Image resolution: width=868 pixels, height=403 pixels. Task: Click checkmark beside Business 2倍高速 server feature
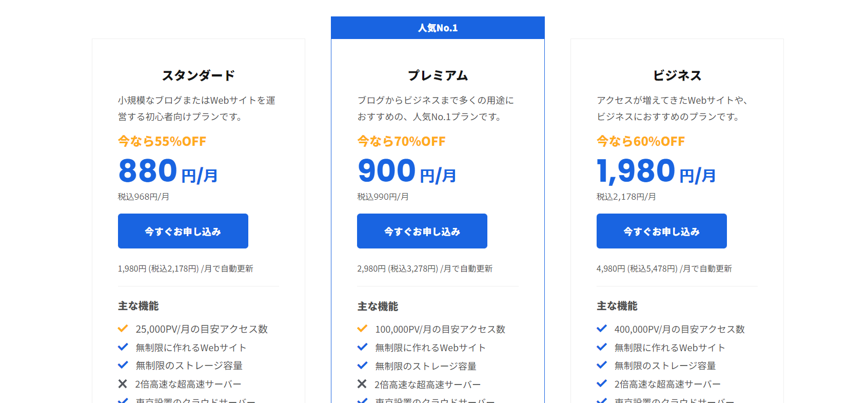[602, 383]
